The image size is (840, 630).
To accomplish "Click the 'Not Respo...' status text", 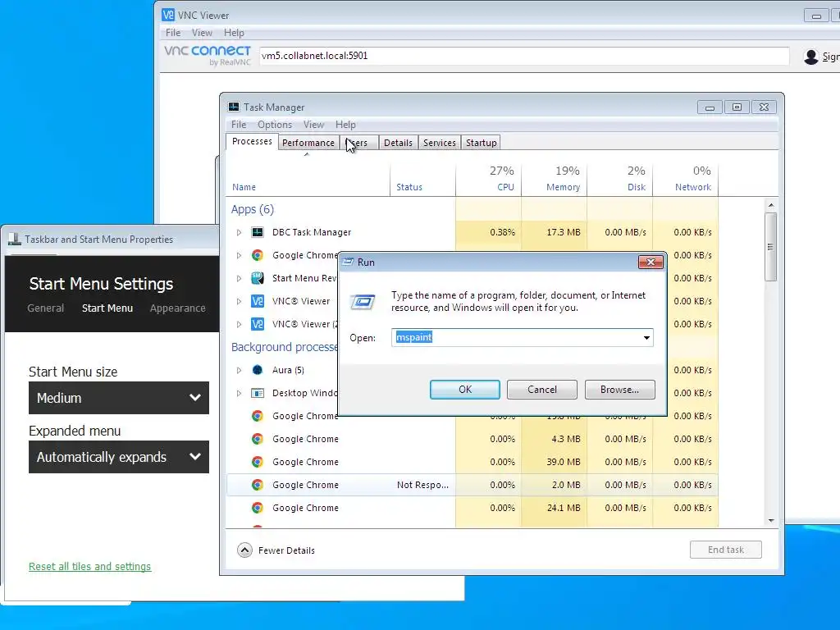I will click(422, 485).
